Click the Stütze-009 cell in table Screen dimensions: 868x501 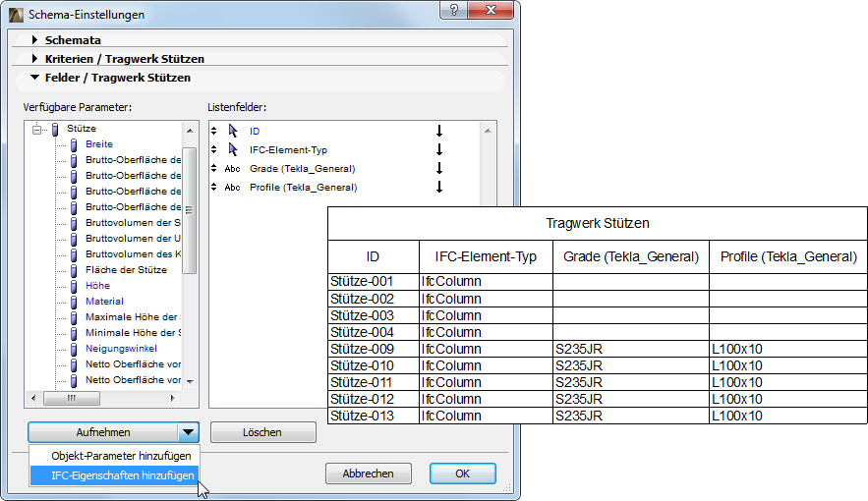[x=374, y=349]
